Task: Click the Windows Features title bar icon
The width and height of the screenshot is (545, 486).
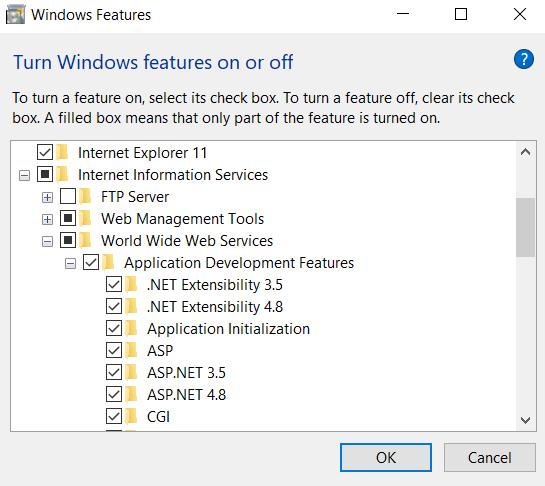Action: pos(16,15)
